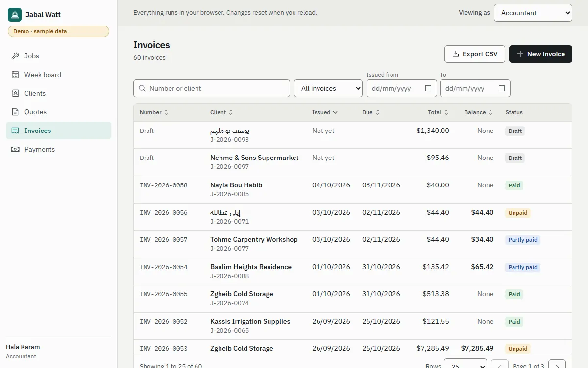Focus the Number or client search field
This screenshot has width=588, height=368.
click(212, 88)
